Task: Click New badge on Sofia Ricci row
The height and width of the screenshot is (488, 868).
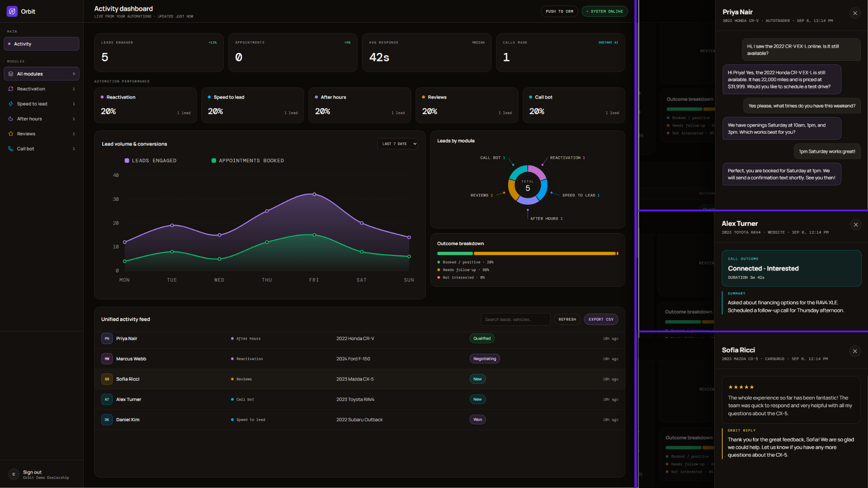Action: tap(477, 379)
